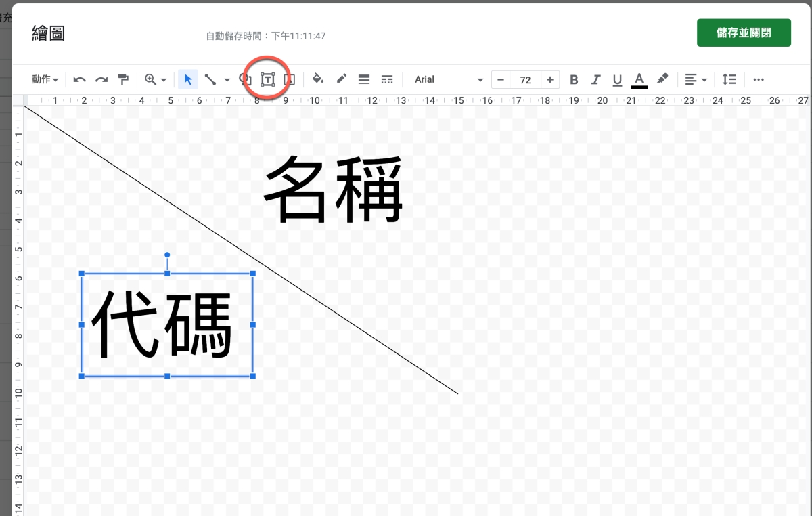Select the shape tool

pos(246,80)
